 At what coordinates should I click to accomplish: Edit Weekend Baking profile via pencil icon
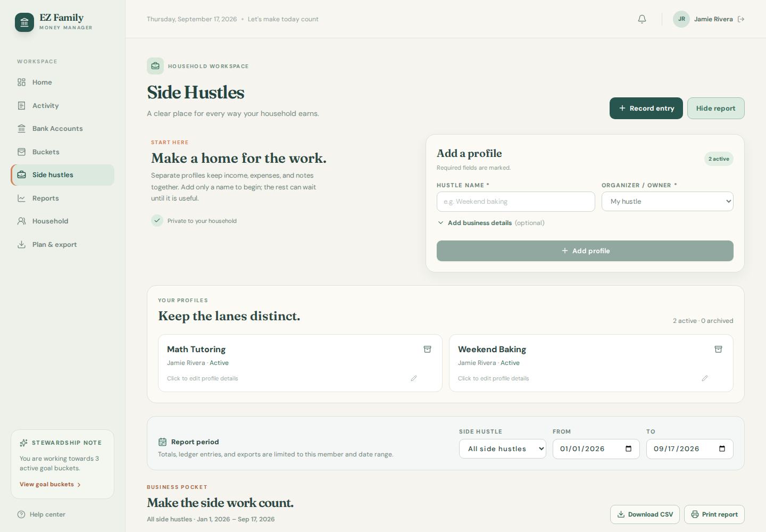click(705, 378)
